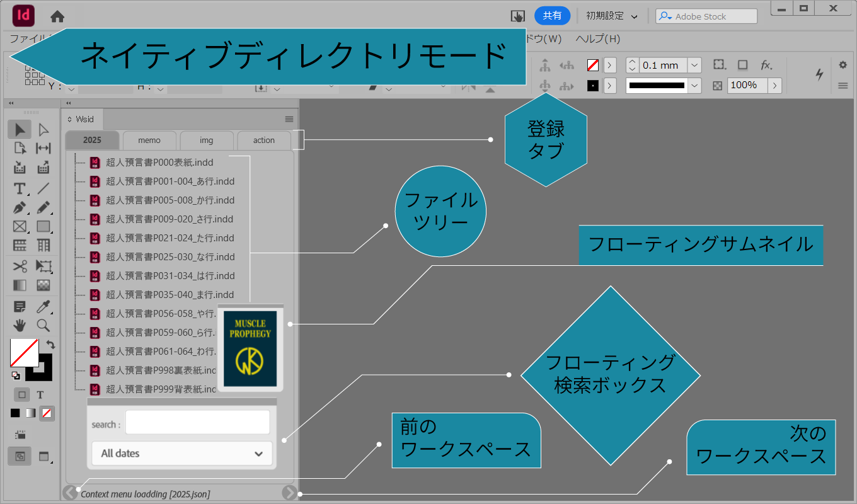This screenshot has width=857, height=504.
Task: Select the Direct Selection tool
Action: tap(43, 130)
